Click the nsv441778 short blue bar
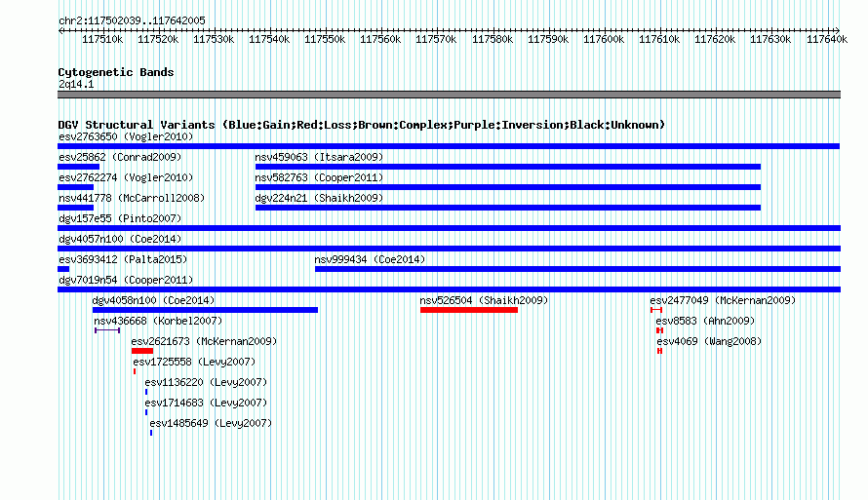 pyautogui.click(x=76, y=208)
